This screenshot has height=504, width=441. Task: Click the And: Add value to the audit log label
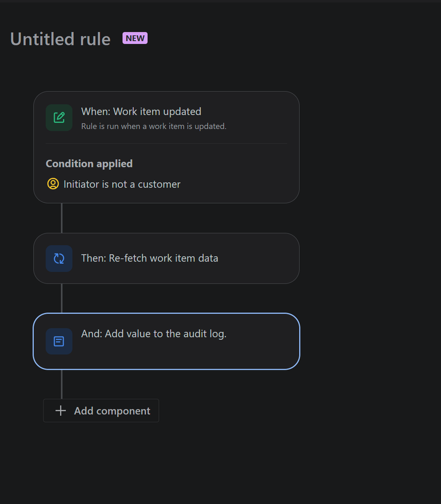click(153, 334)
